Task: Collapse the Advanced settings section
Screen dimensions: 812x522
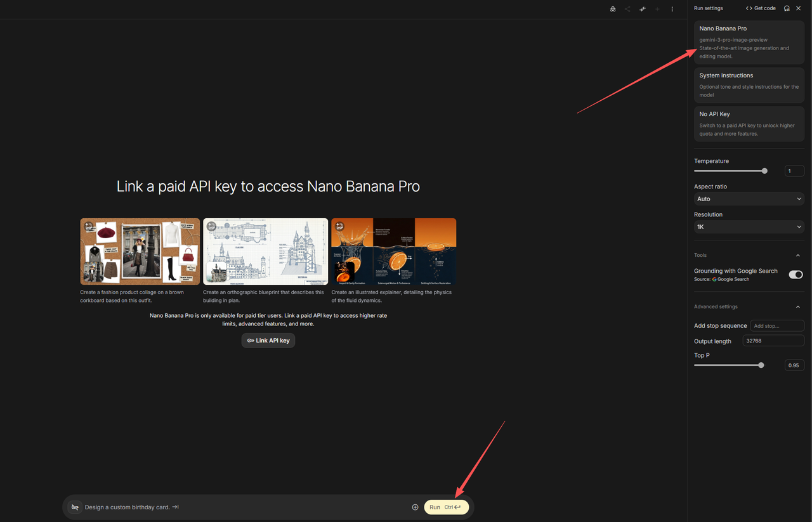Action: pyautogui.click(x=797, y=307)
